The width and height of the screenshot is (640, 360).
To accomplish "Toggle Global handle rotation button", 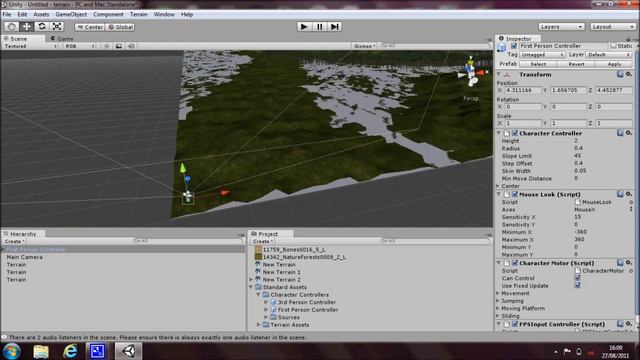I will coord(120,27).
